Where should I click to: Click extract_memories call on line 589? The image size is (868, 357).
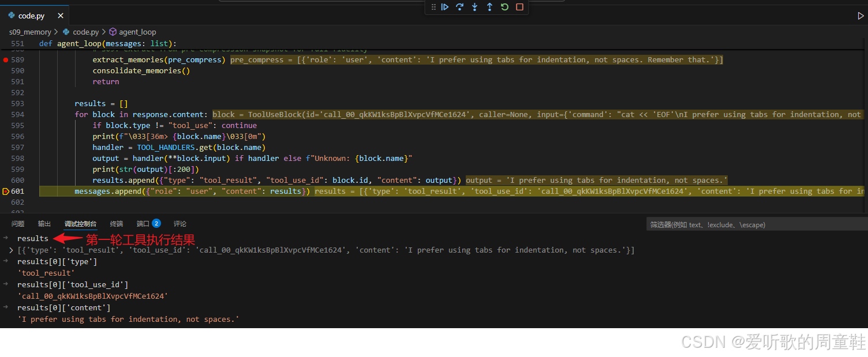point(159,60)
